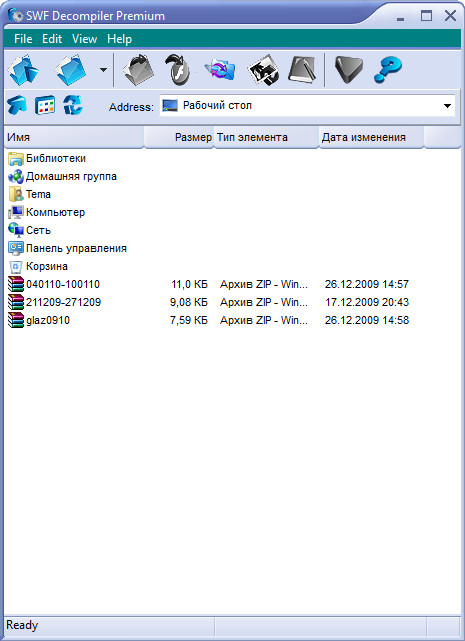This screenshot has width=465, height=641.
Task: Click the Архив ZIP type of glaz0910
Action: [264, 320]
